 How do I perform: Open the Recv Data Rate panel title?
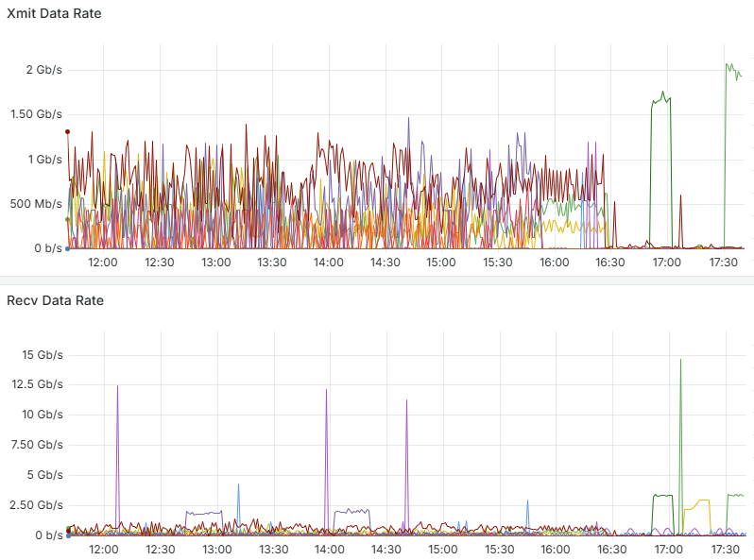(x=56, y=300)
